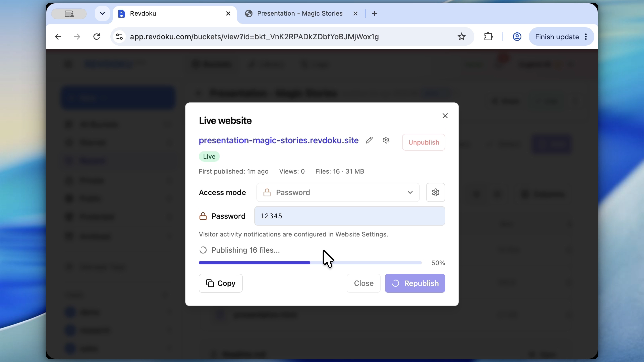Viewport: 644px width, 362px height.
Task: Go forward with the browser forward arrow
Action: point(77,37)
